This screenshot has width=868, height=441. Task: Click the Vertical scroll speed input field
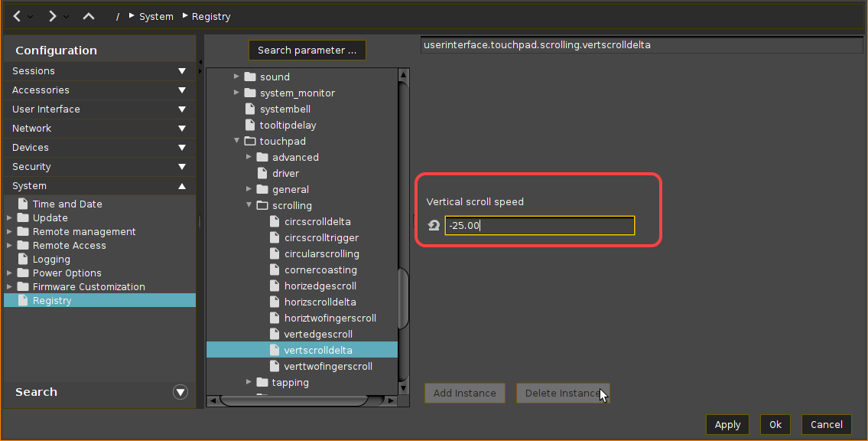[x=539, y=226]
